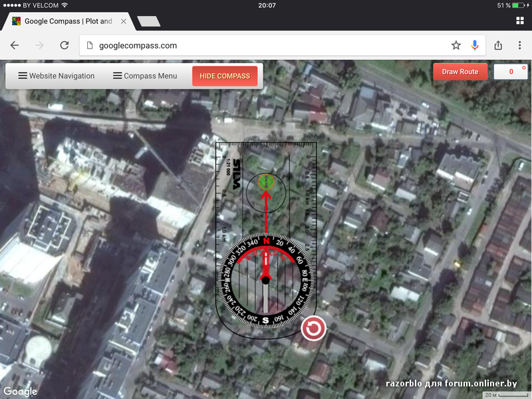
Task: Click the Draw Route button
Action: [460, 72]
